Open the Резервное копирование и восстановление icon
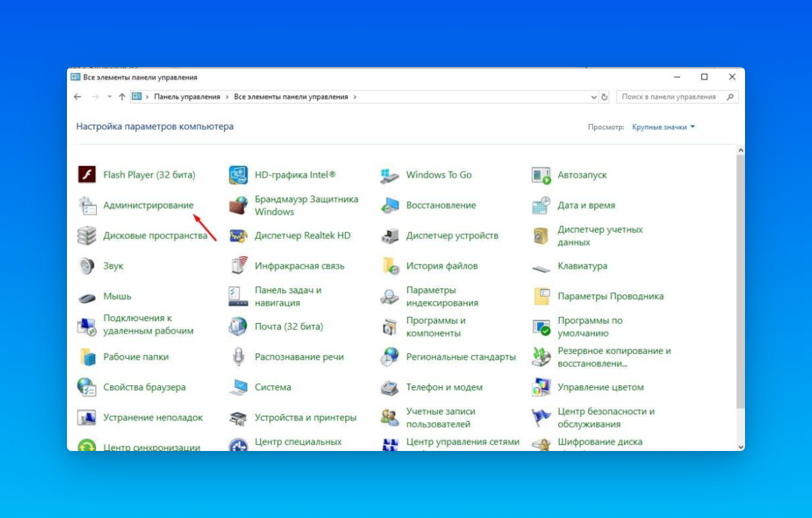This screenshot has width=812, height=518. coord(541,357)
